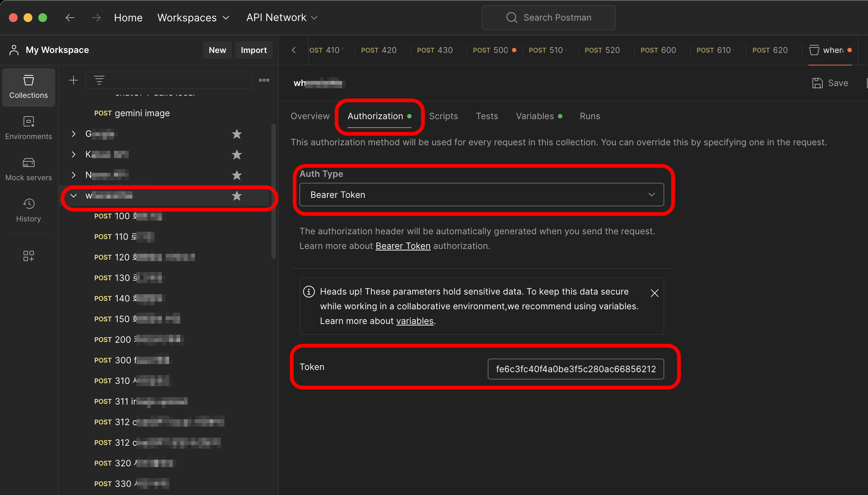Screen dimensions: 868x495
Task: Toggle star on the K collection
Action: pos(236,155)
